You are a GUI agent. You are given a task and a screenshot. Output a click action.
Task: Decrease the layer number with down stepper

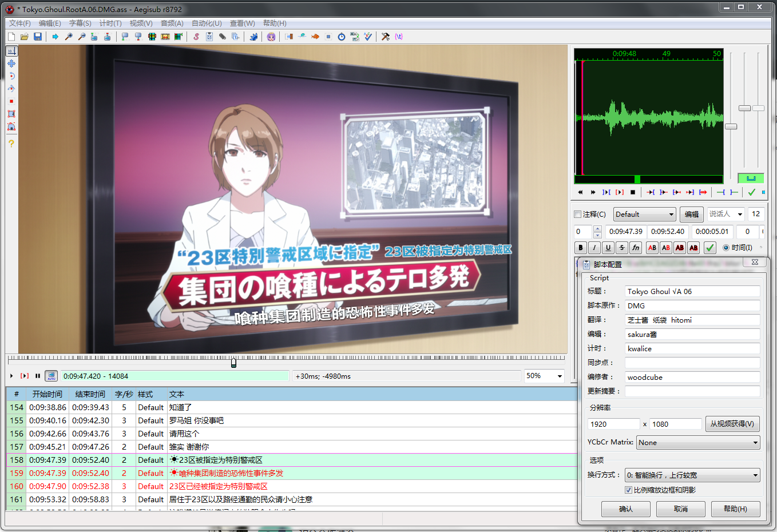pyautogui.click(x=597, y=235)
